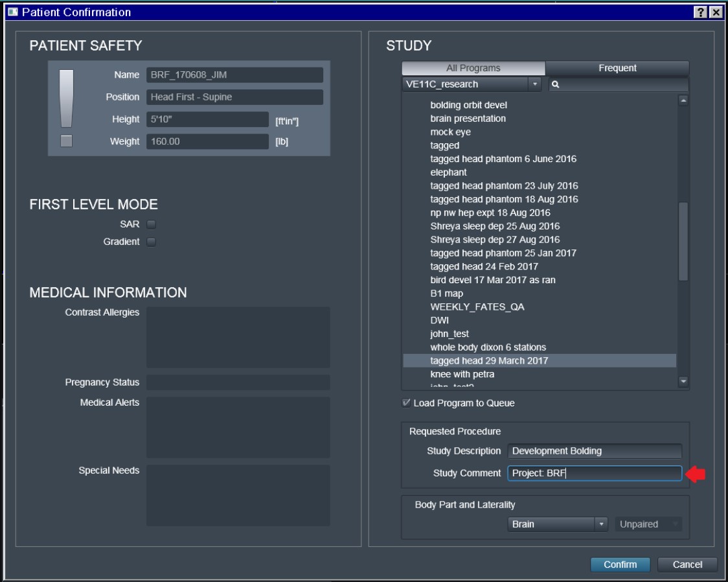Click the help question mark icon
Screen dimensions: 728x582
pyautogui.click(x=701, y=12)
